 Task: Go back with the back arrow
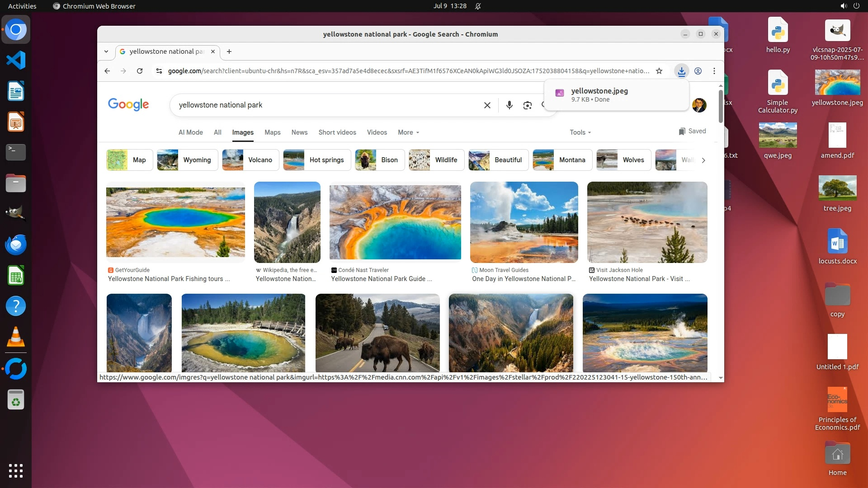click(x=107, y=71)
